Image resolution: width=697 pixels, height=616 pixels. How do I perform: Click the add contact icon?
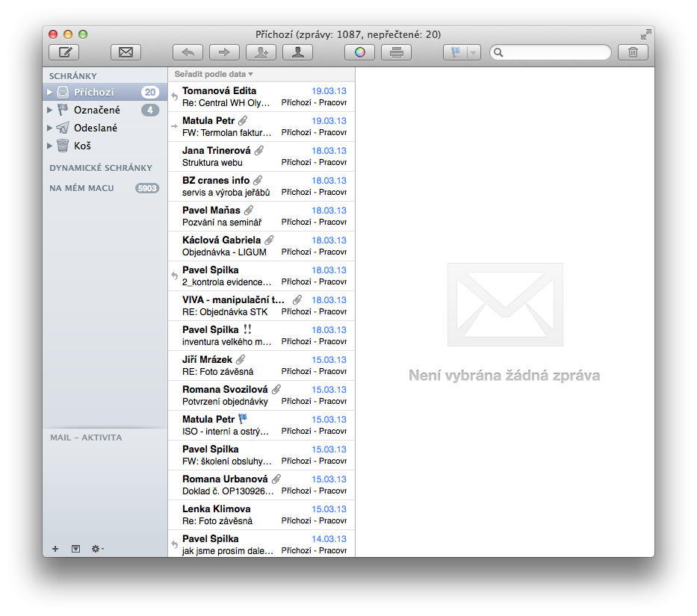tap(261, 52)
